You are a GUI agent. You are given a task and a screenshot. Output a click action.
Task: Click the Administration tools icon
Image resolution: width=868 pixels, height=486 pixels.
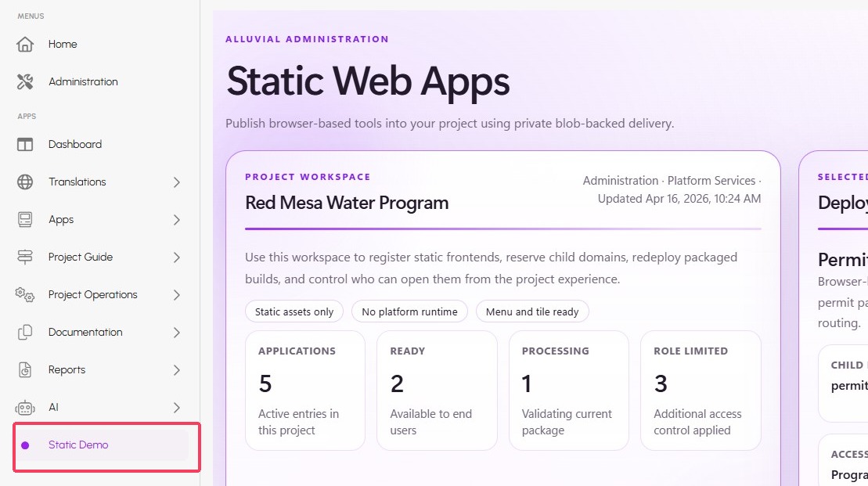click(x=25, y=81)
